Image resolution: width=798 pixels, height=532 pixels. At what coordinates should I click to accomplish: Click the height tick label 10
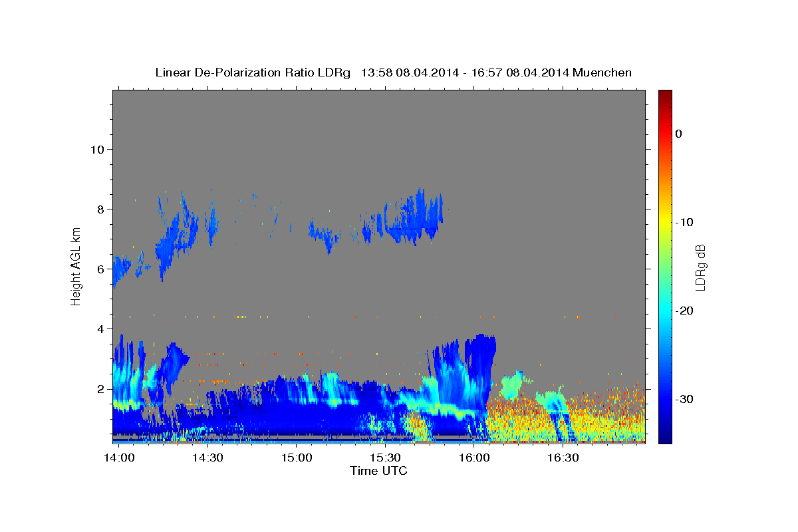(97, 149)
